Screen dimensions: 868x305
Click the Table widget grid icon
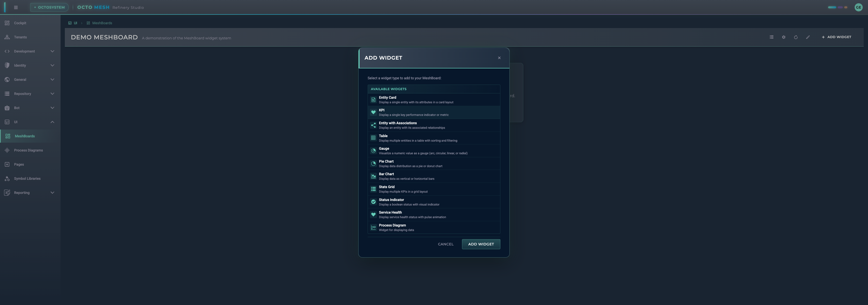pyautogui.click(x=373, y=138)
